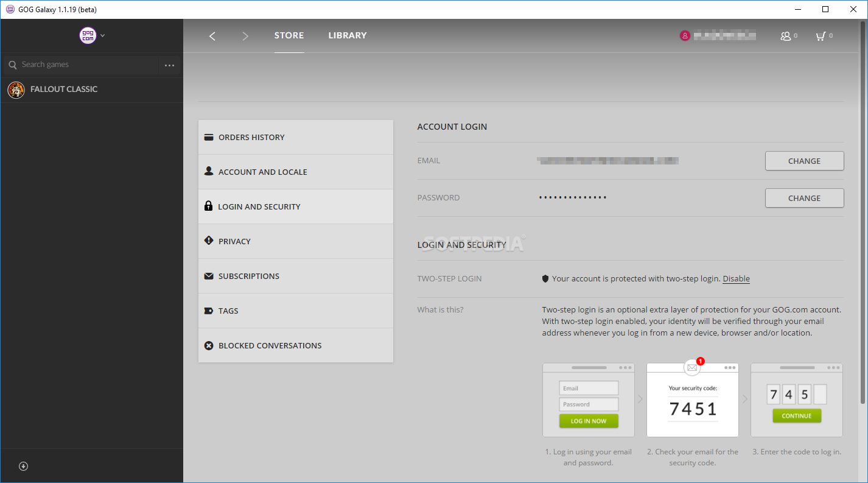Switch to the STORE tab
Viewport: 868px width, 483px height.
[x=289, y=35]
